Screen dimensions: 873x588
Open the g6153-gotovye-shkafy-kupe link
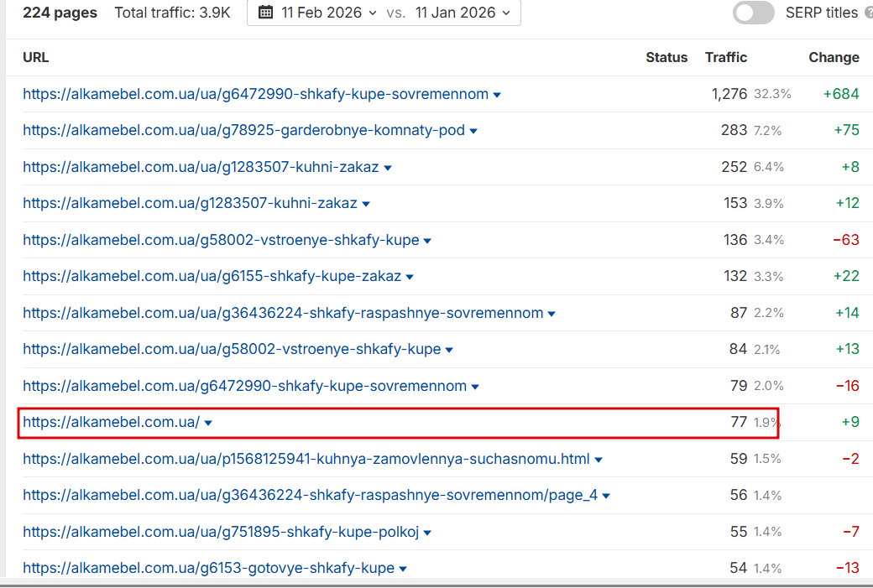(x=209, y=567)
